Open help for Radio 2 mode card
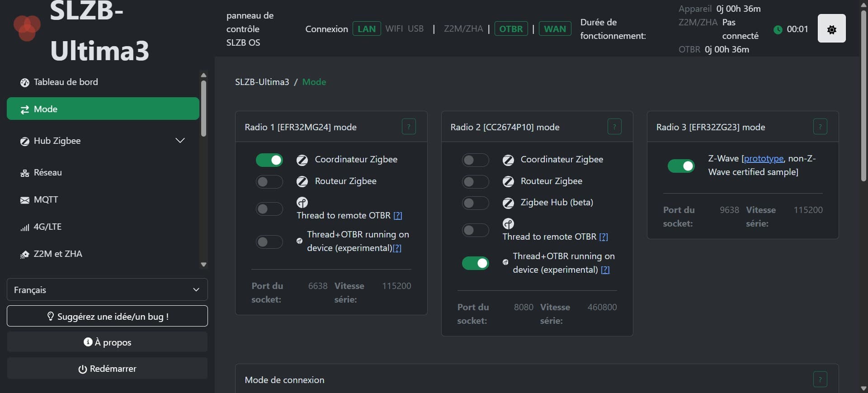868x393 pixels. point(614,127)
